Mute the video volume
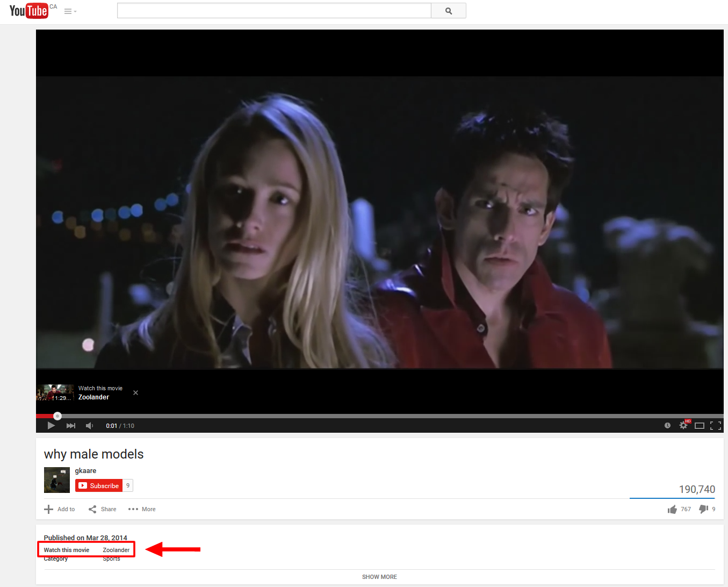Viewport: 728px width, 587px height. coord(90,426)
